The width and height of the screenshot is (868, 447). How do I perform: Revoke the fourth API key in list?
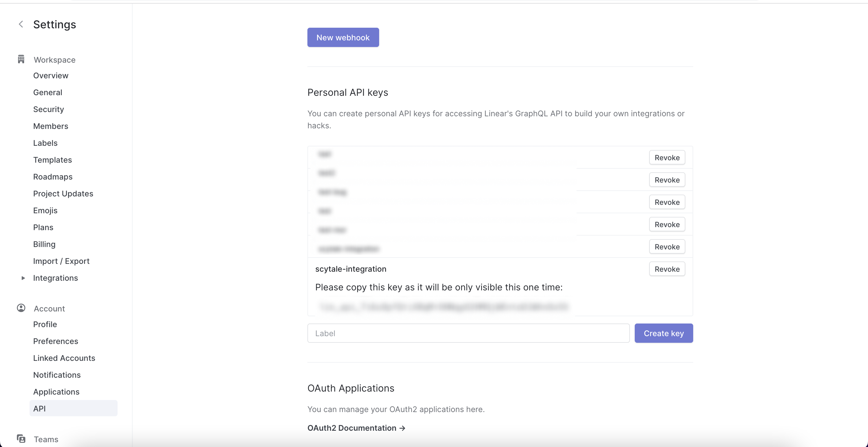click(667, 224)
